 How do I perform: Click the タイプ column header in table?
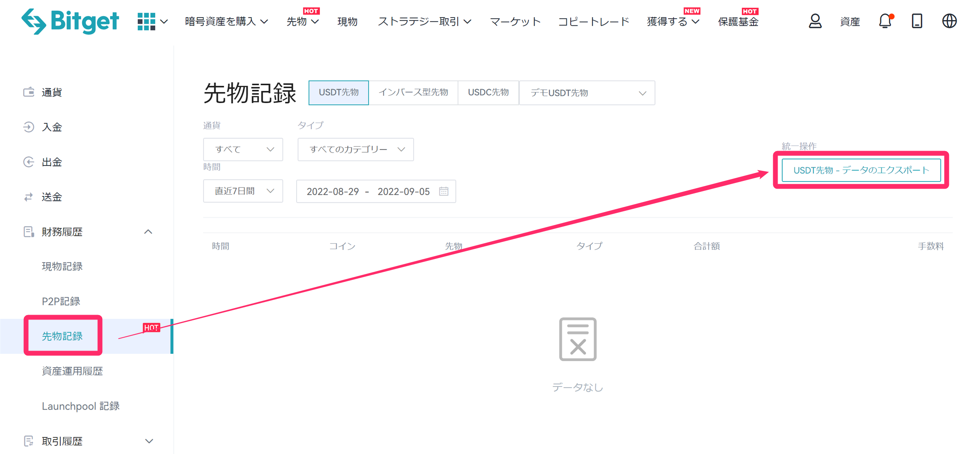(x=589, y=246)
